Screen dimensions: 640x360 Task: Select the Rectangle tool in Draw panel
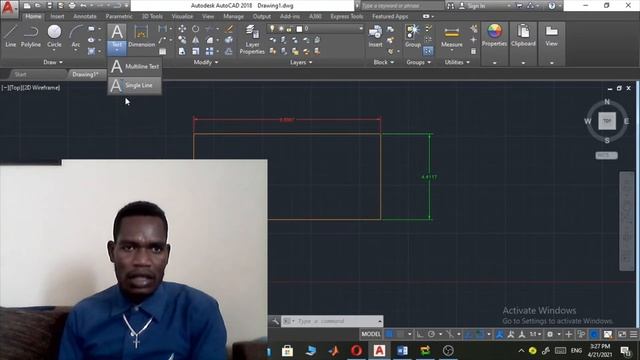click(91, 29)
